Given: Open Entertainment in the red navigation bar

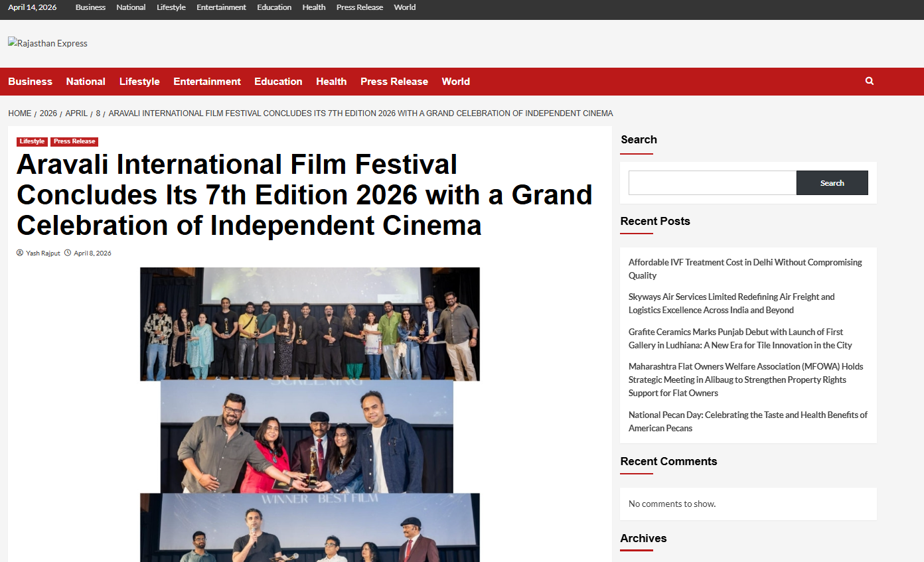Looking at the screenshot, I should pos(207,82).
